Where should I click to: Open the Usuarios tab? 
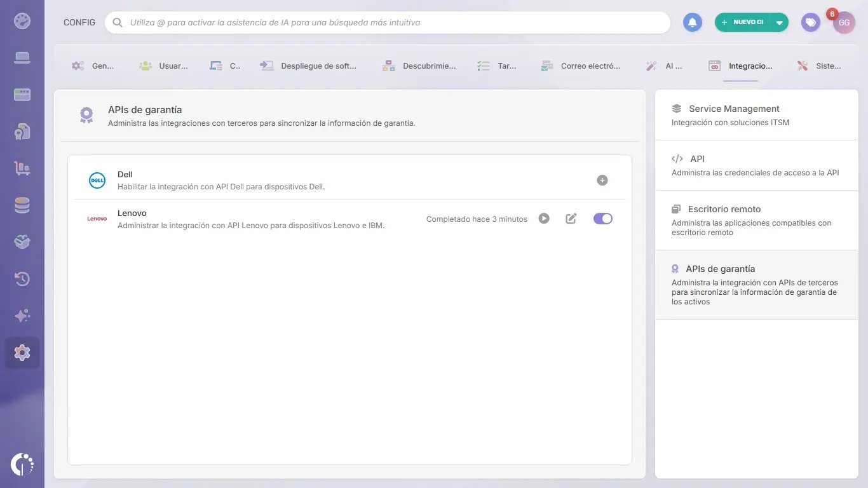pyautogui.click(x=164, y=65)
